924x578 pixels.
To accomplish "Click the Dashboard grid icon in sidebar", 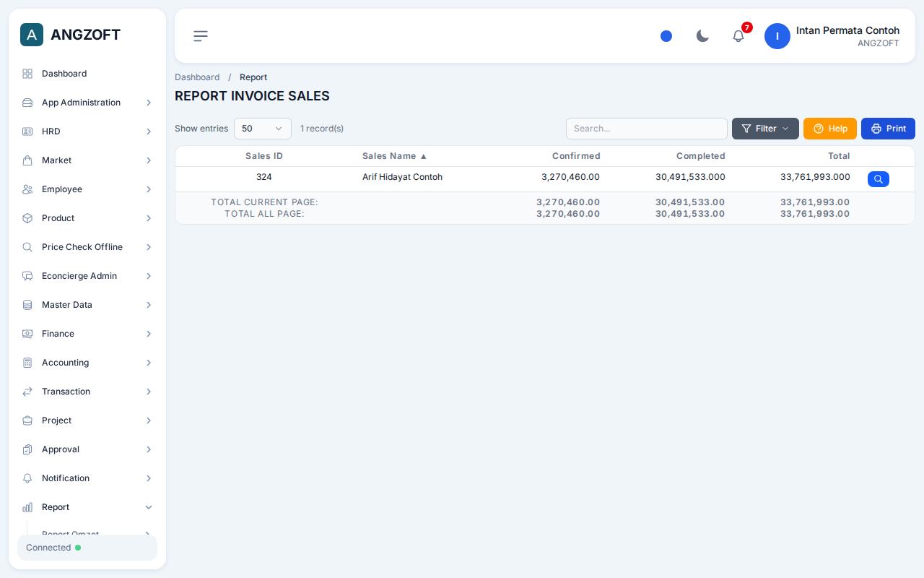I will pyautogui.click(x=27, y=74).
